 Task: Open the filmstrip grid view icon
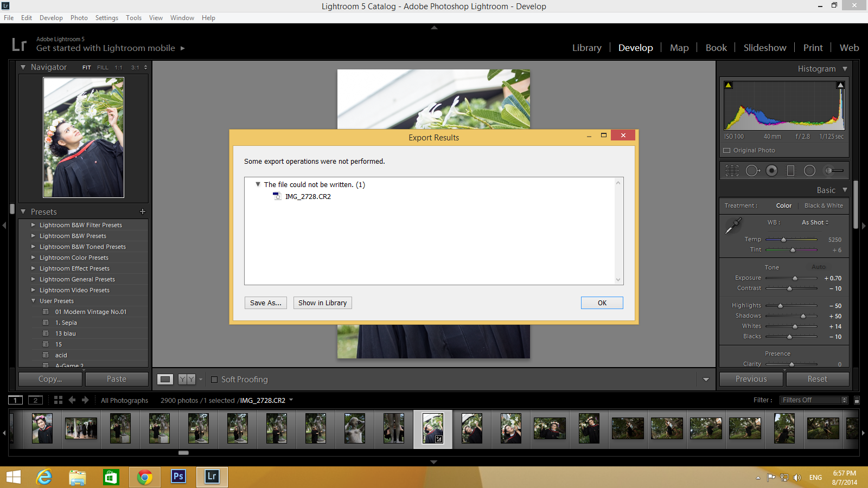(58, 400)
